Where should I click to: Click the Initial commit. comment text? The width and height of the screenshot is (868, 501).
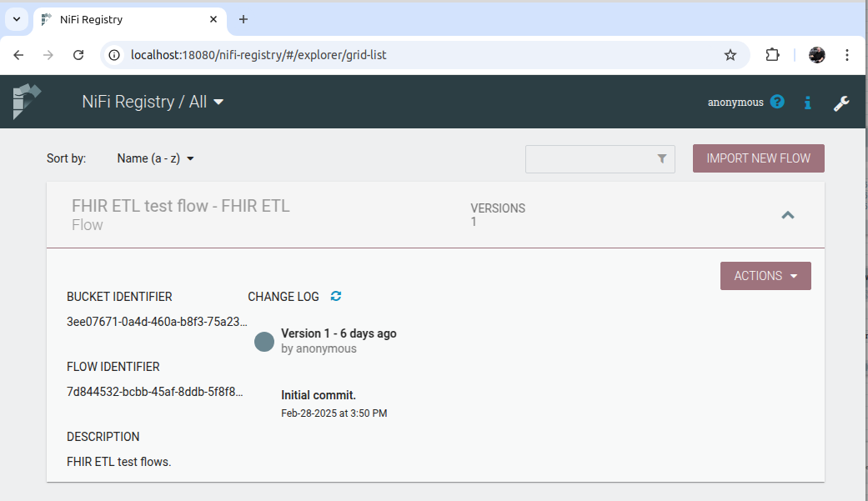(x=319, y=395)
